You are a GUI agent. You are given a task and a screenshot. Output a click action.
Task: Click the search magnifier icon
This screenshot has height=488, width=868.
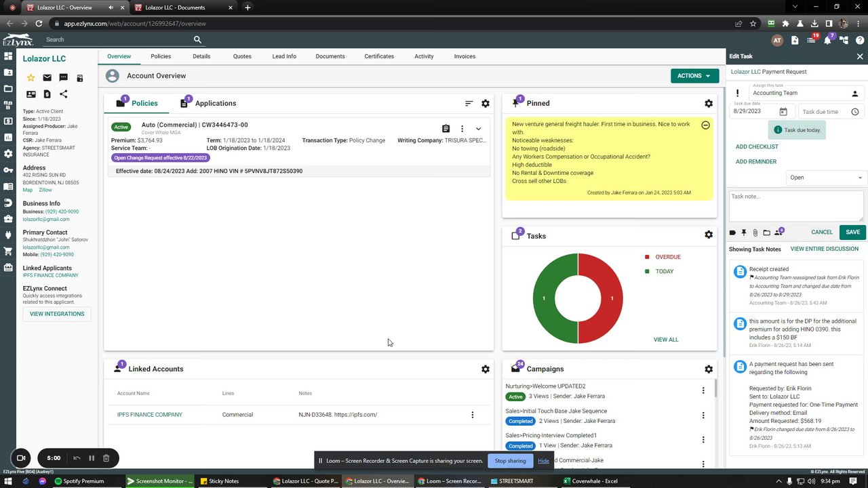197,39
